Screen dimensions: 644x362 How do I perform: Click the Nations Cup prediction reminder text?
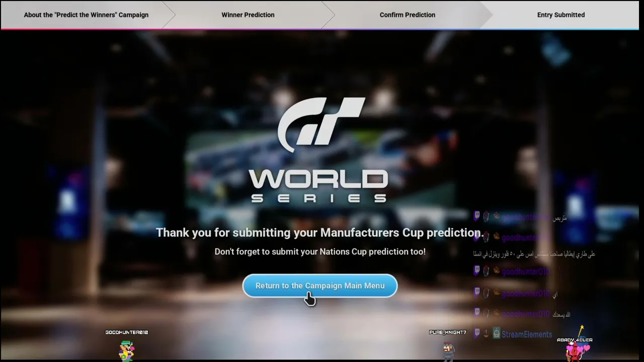[x=320, y=251]
